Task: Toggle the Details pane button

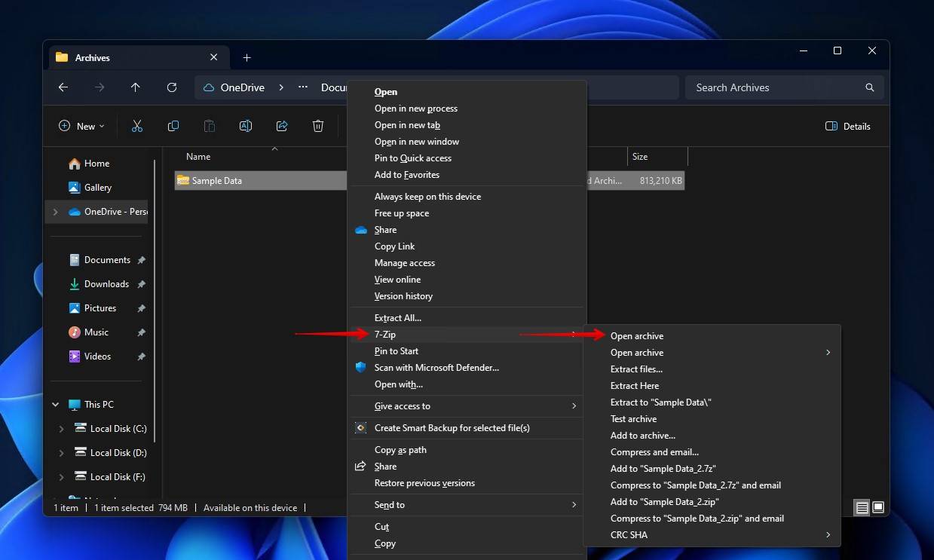Action: (x=848, y=127)
